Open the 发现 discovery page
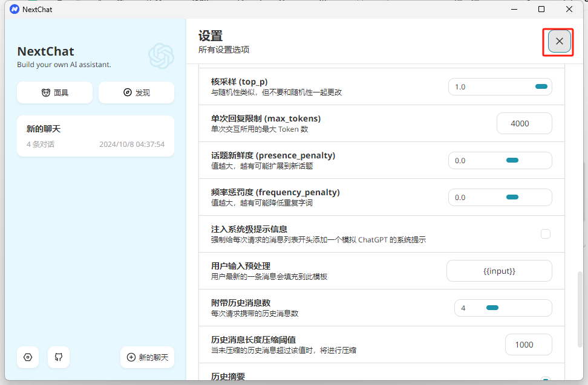588x385 pixels. [x=137, y=92]
